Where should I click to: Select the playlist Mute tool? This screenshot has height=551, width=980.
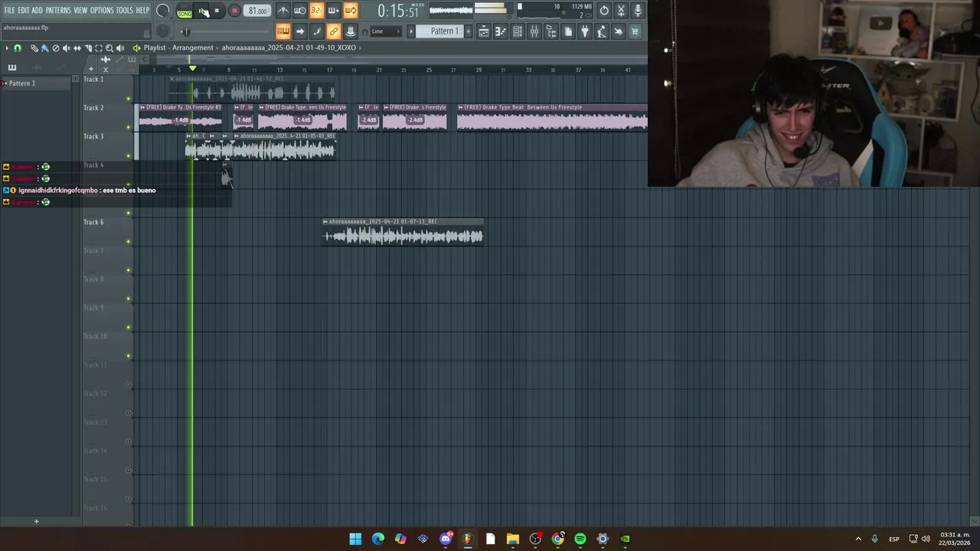pyautogui.click(x=66, y=48)
